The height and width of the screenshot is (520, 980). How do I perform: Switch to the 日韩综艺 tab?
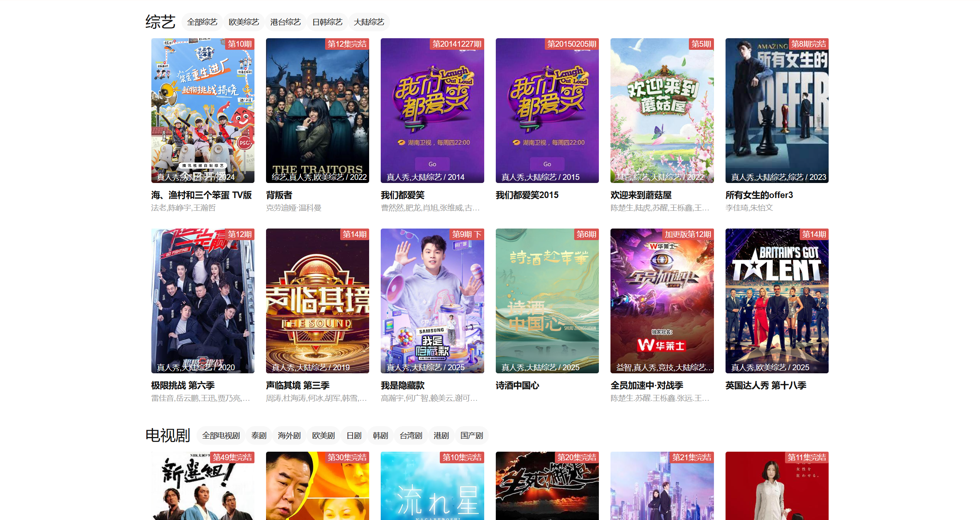[x=327, y=22]
